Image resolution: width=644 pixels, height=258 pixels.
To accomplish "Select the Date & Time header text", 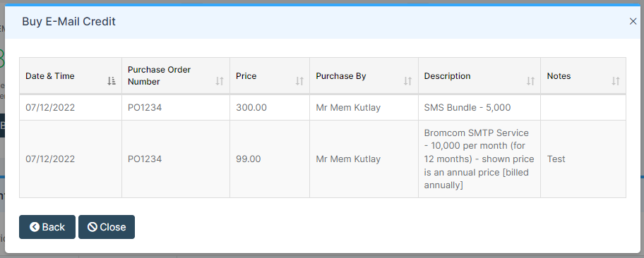I will coord(50,76).
